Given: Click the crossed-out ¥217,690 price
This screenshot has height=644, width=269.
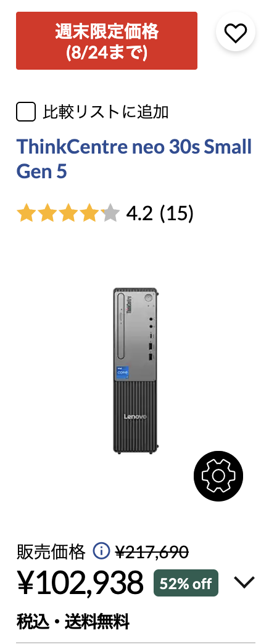Looking at the screenshot, I should click(152, 551).
